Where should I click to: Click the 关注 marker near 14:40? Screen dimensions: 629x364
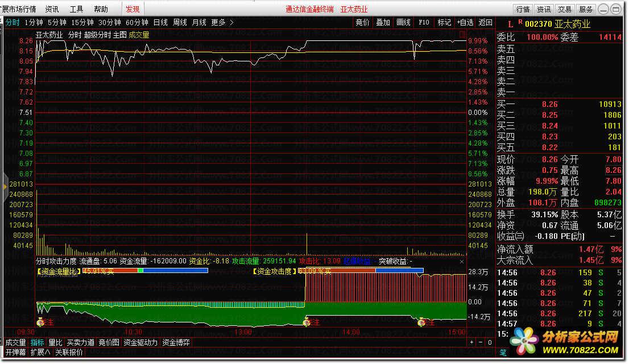[425, 322]
